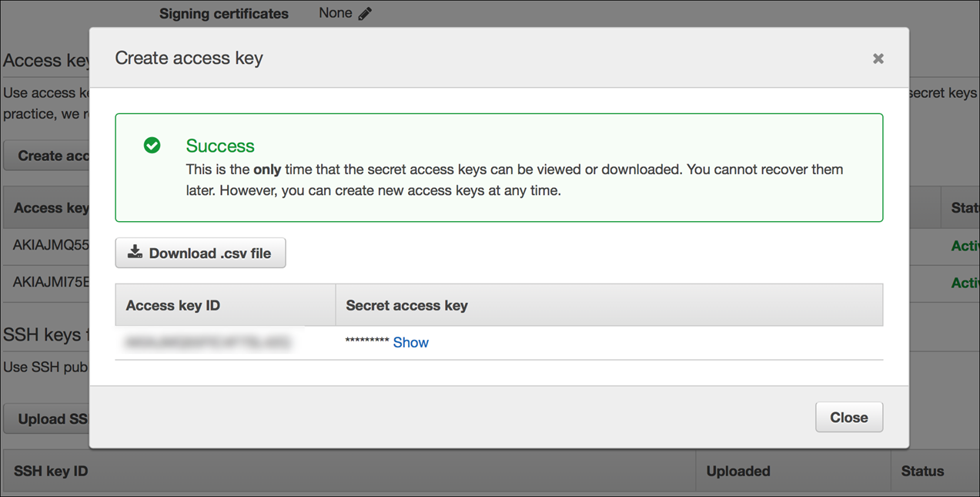Click the 'Create access key' dialog title
The image size is (980, 497).
(x=189, y=58)
